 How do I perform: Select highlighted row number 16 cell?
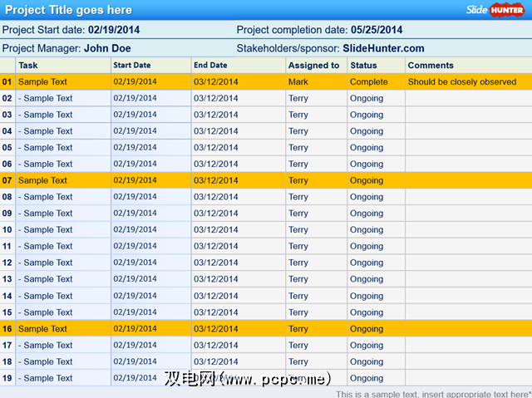coord(7,329)
